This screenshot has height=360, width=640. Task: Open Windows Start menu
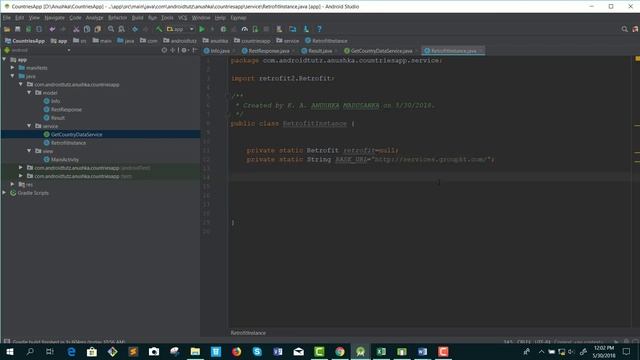[x=10, y=351]
